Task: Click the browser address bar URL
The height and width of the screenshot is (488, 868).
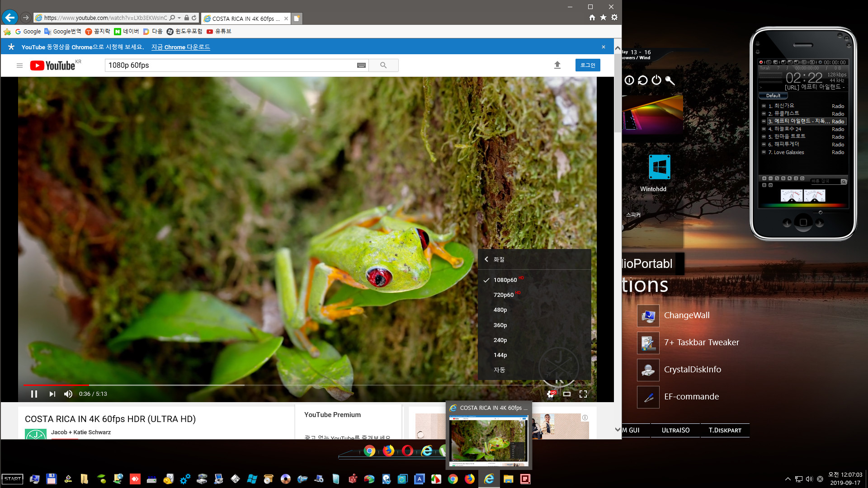Action: [105, 18]
